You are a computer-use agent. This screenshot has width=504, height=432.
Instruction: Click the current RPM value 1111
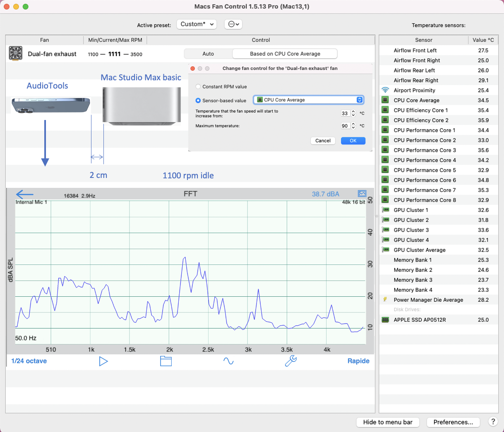point(115,54)
